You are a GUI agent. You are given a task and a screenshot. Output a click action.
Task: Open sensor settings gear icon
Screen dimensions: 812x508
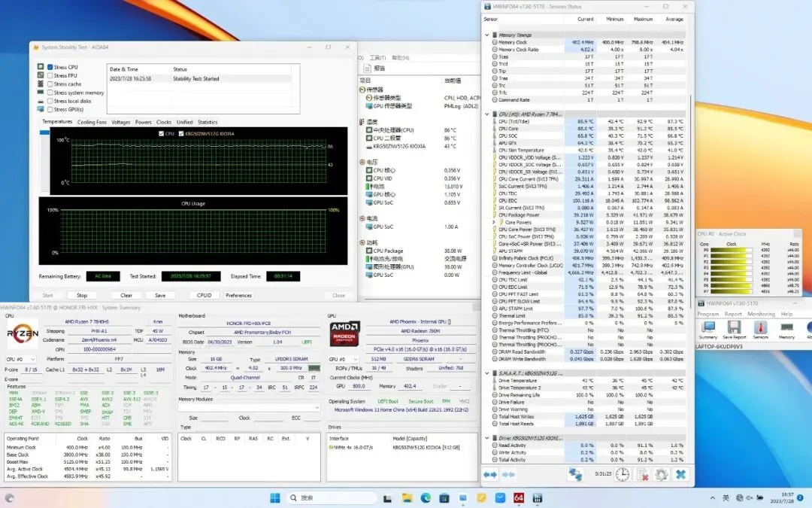tap(662, 474)
